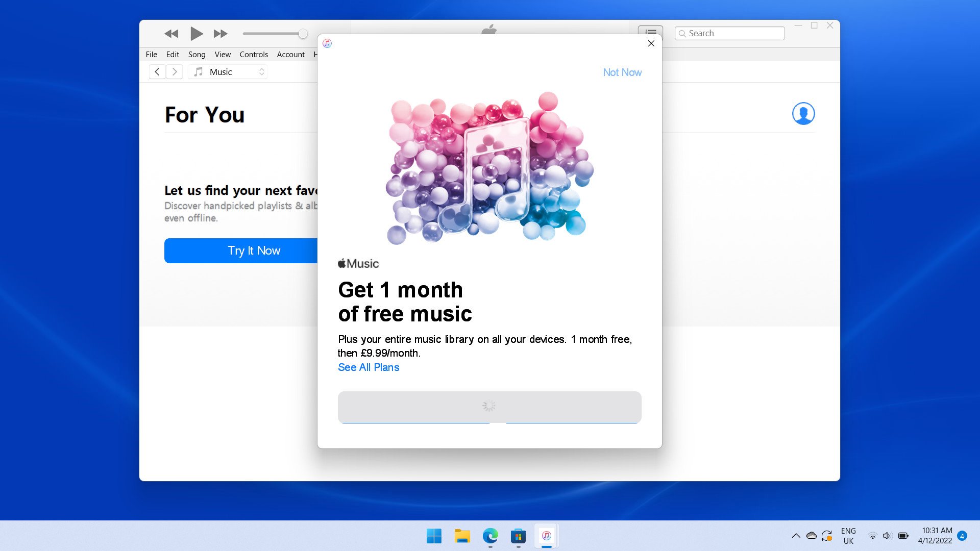Click the Search field in iTunes

click(x=729, y=33)
